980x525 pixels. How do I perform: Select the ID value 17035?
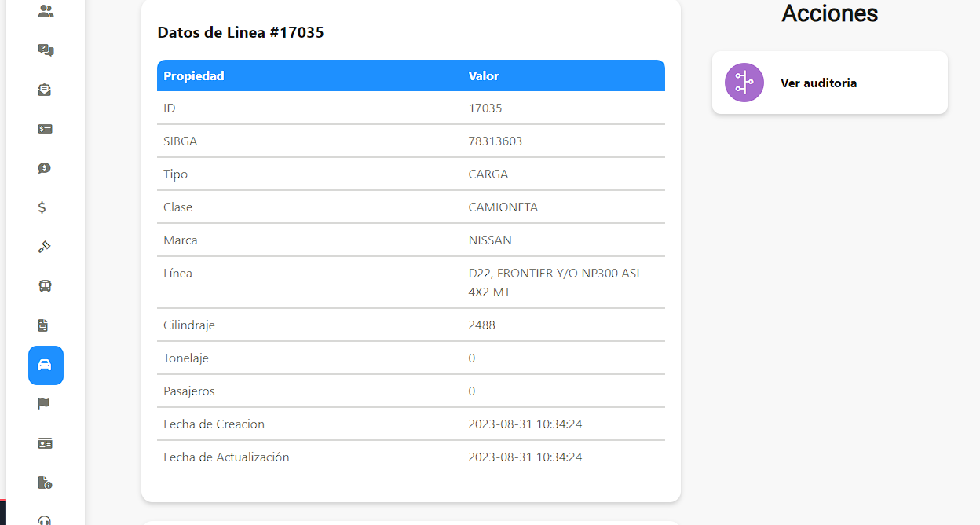click(x=485, y=108)
